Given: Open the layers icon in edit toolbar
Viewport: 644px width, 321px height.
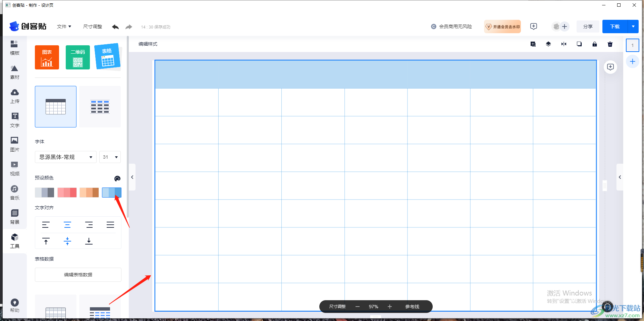Looking at the screenshot, I should (548, 44).
